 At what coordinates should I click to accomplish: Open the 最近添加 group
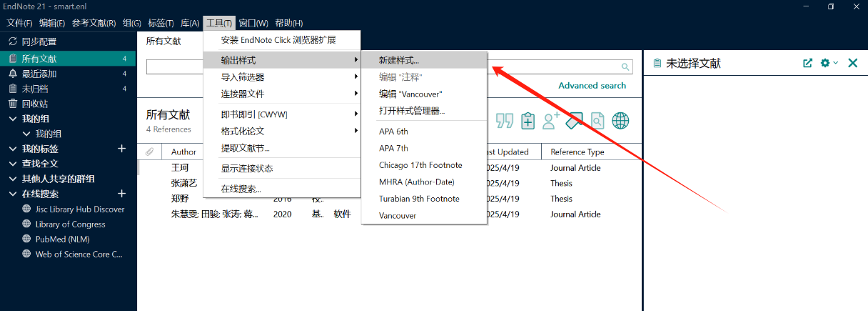(69, 74)
